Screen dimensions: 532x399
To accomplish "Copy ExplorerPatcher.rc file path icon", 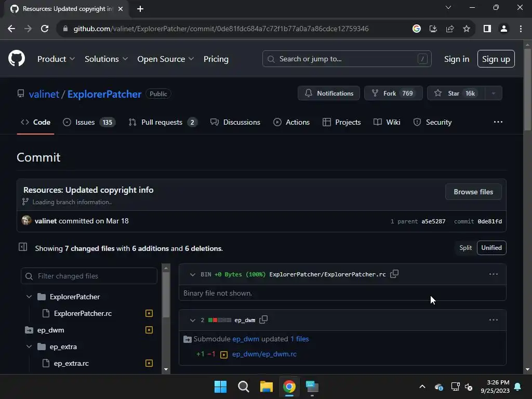I will pos(394,274).
